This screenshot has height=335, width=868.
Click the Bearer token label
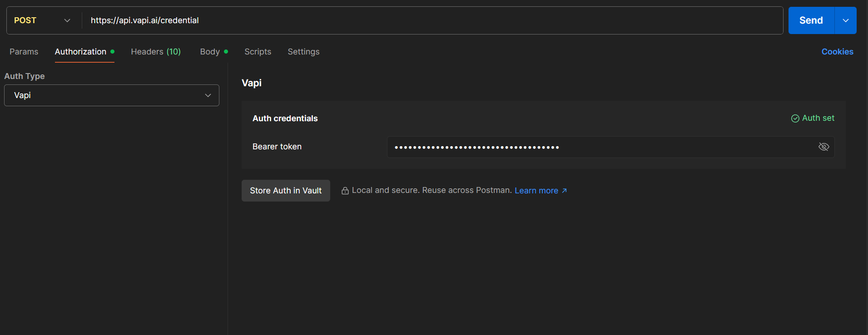pos(277,147)
